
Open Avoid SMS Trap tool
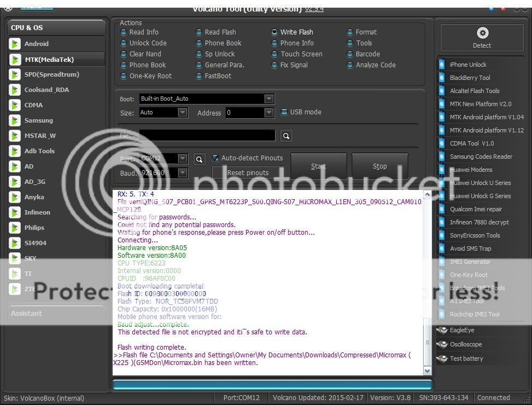470,249
